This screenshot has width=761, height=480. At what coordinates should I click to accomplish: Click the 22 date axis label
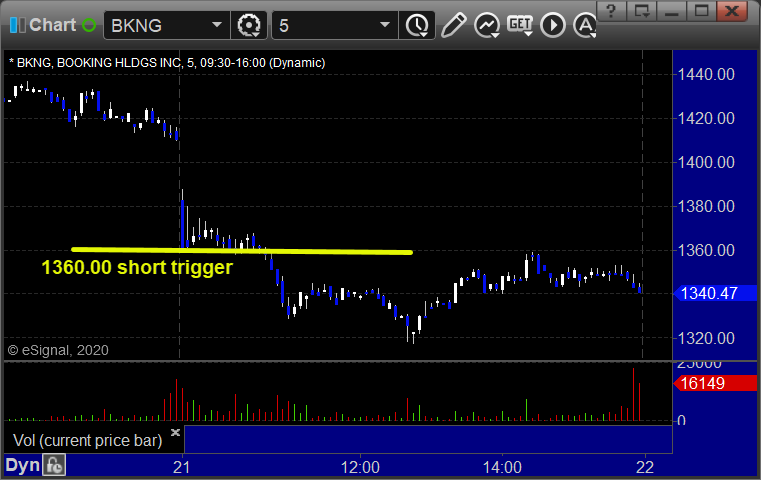(645, 467)
